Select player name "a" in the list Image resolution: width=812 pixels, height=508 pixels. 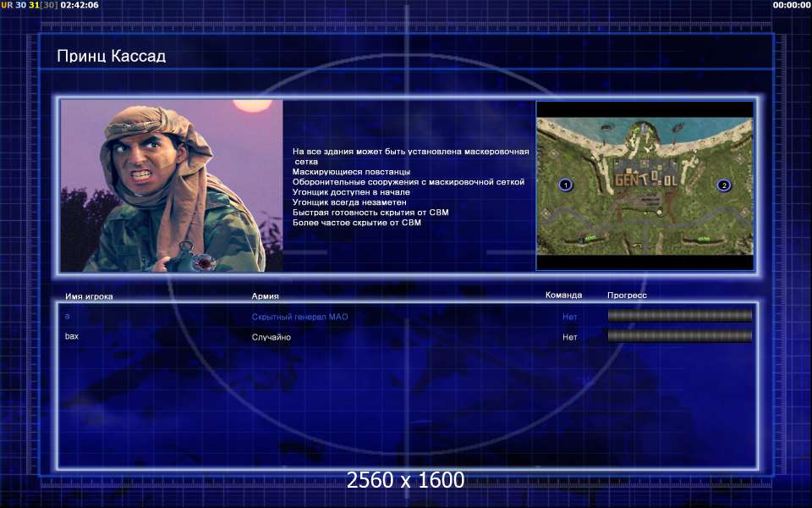point(68,316)
